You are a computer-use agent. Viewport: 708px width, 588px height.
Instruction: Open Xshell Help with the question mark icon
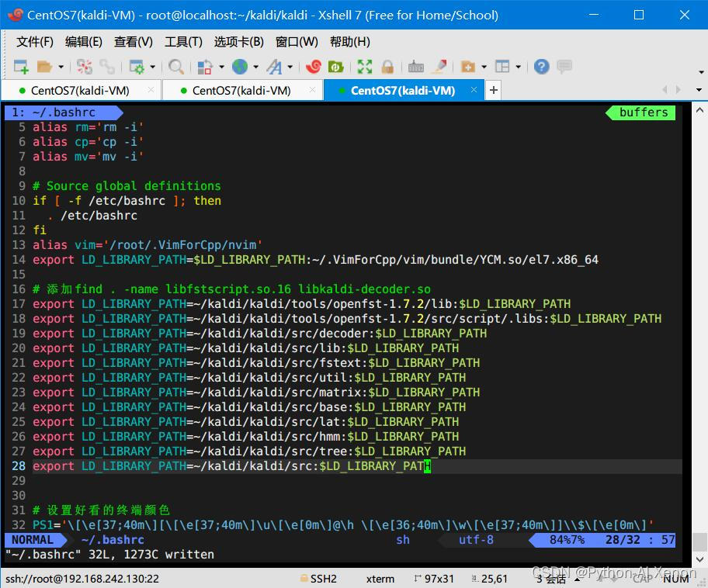click(541, 67)
